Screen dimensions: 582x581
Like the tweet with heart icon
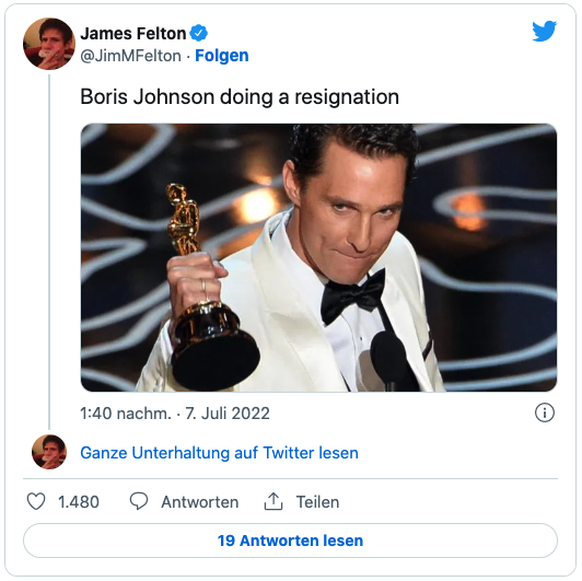36,501
